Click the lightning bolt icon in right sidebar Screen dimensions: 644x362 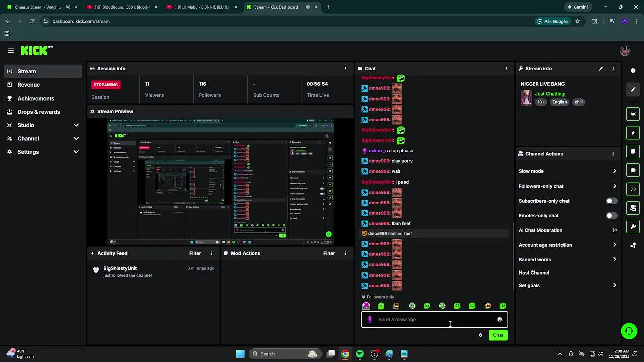pyautogui.click(x=633, y=133)
